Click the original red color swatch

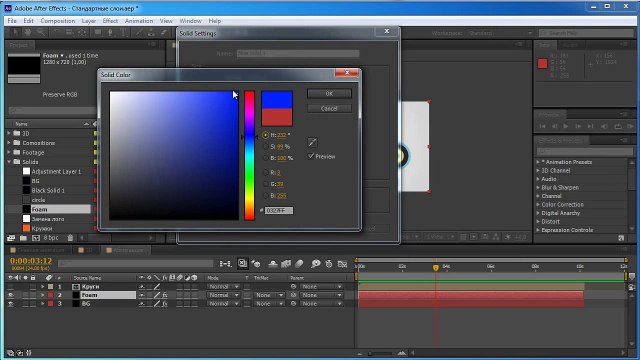click(277, 117)
